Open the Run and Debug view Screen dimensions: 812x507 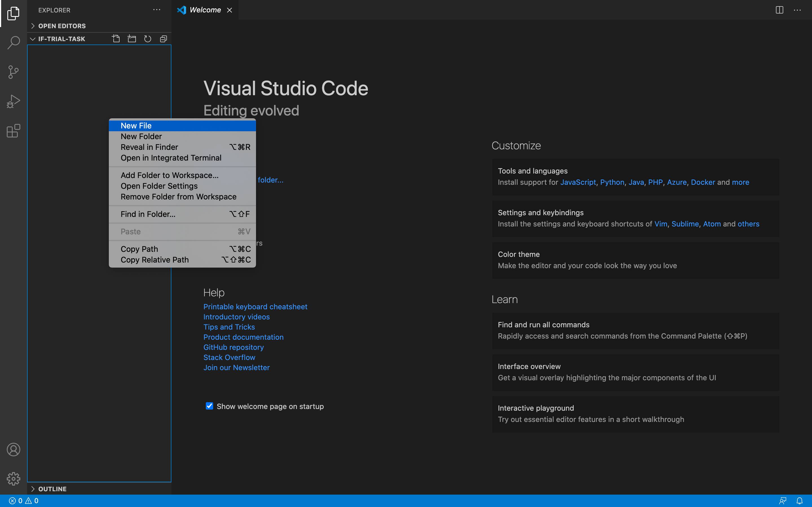[14, 101]
